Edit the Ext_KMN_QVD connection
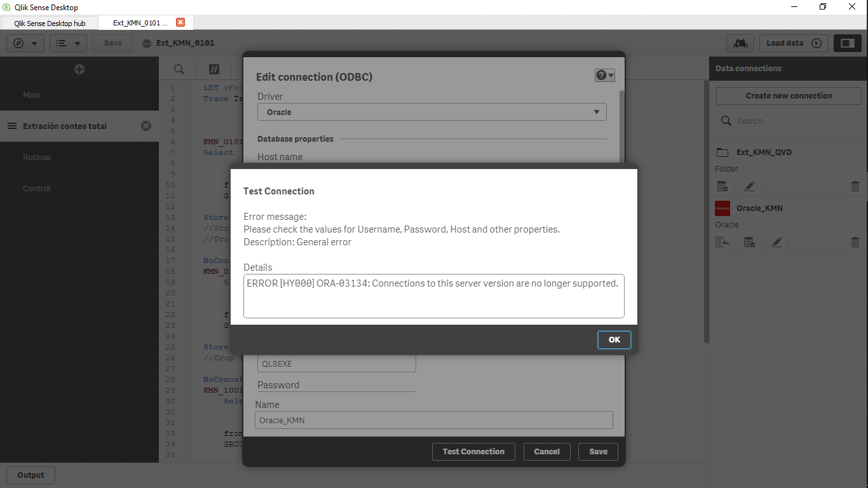 pyautogui.click(x=750, y=186)
